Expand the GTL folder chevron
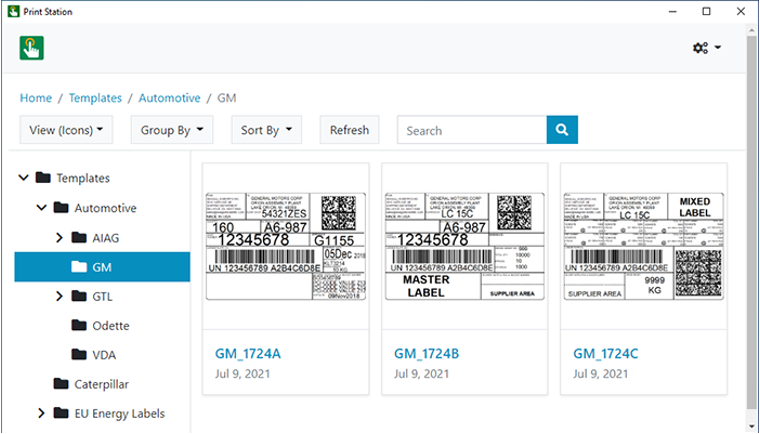Screen dimensions: 760x434 pos(59,296)
